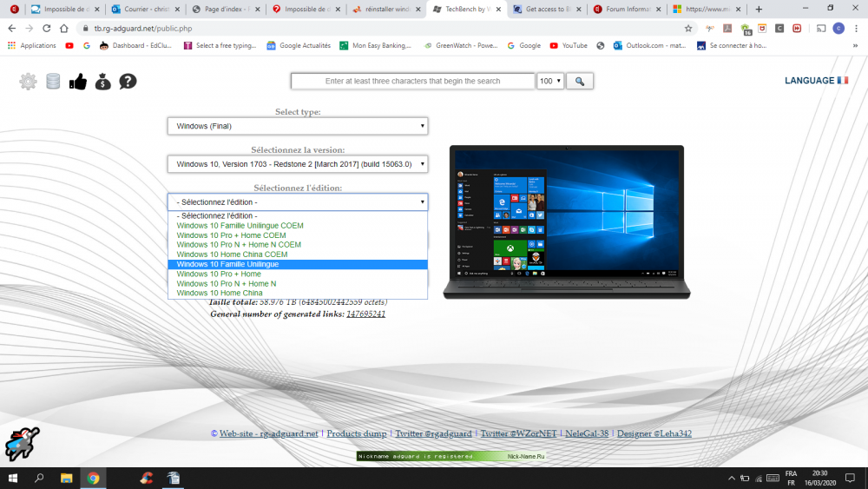This screenshot has height=489, width=868.
Task: Open the results count dropdown showing 100
Action: coord(550,81)
